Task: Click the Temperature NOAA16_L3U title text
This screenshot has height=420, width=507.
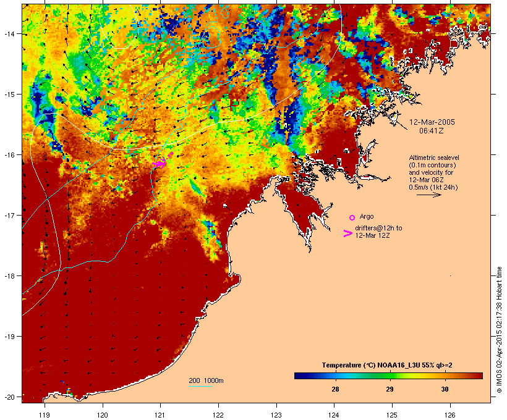Action: [x=387, y=365]
